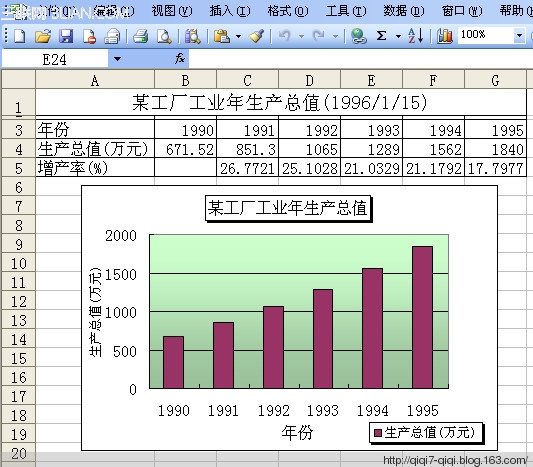Select column F header

point(433,80)
